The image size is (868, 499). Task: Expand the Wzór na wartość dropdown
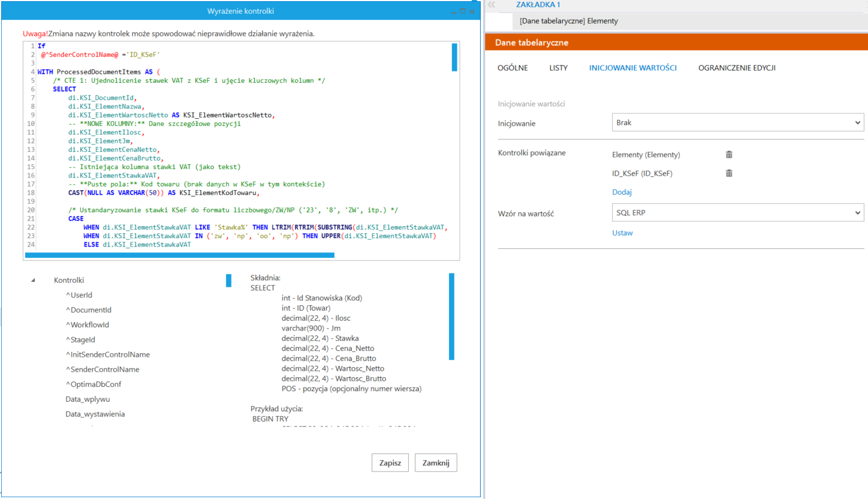click(x=737, y=212)
